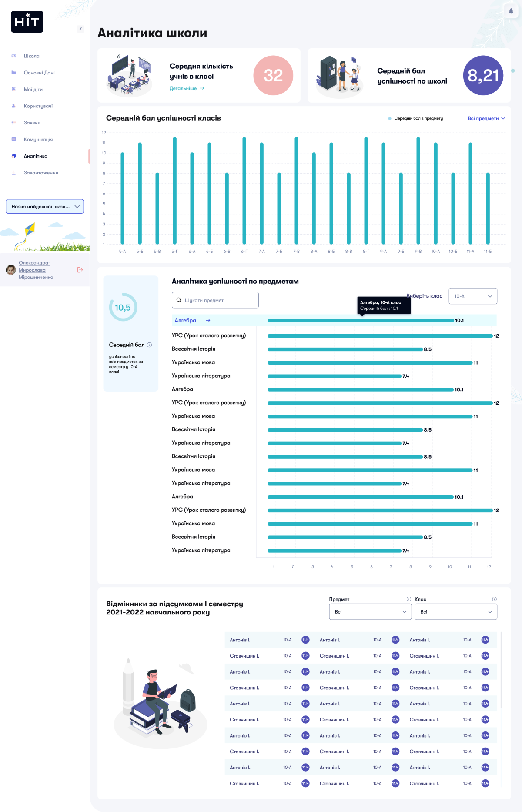Select Користувачі in the sidebar
Viewport: 522px width, 812px height.
pos(38,106)
